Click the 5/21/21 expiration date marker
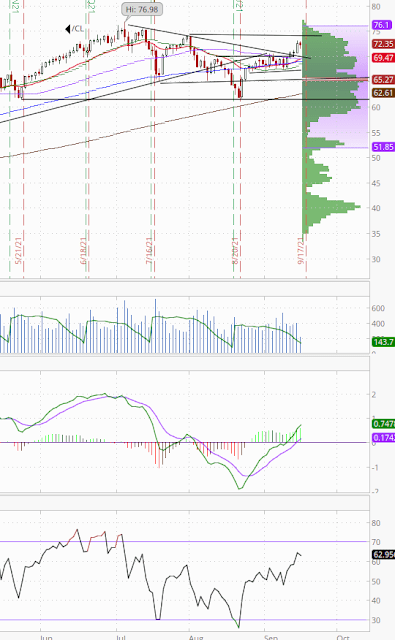 (x=18, y=250)
